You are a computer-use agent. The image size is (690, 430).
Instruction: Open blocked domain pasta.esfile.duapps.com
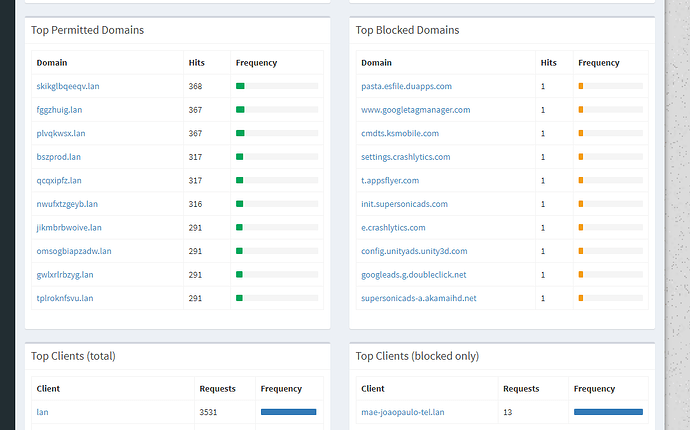[x=406, y=87]
